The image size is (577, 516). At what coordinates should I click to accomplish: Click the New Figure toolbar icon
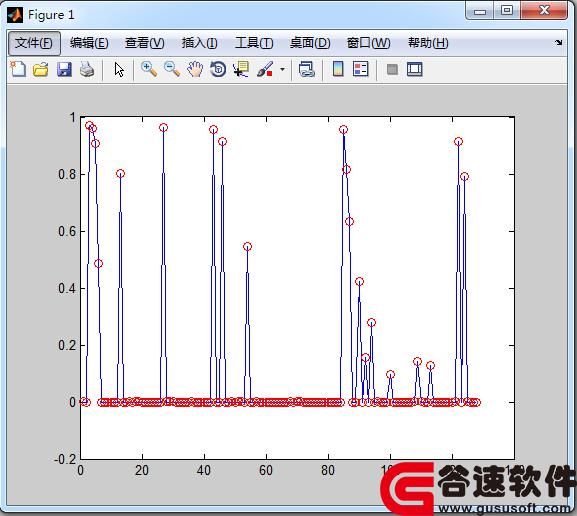[x=18, y=69]
